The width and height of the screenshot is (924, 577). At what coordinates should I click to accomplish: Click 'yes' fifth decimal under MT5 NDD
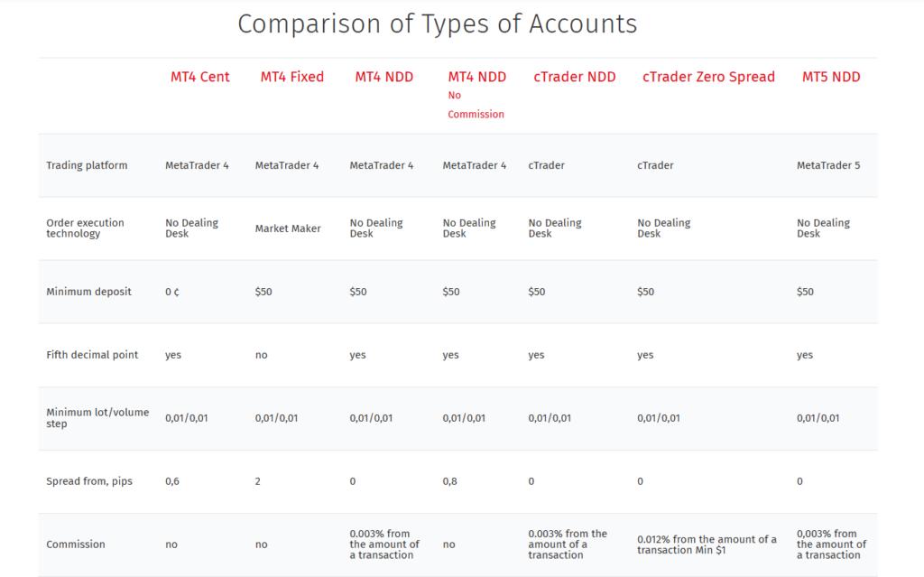[805, 355]
